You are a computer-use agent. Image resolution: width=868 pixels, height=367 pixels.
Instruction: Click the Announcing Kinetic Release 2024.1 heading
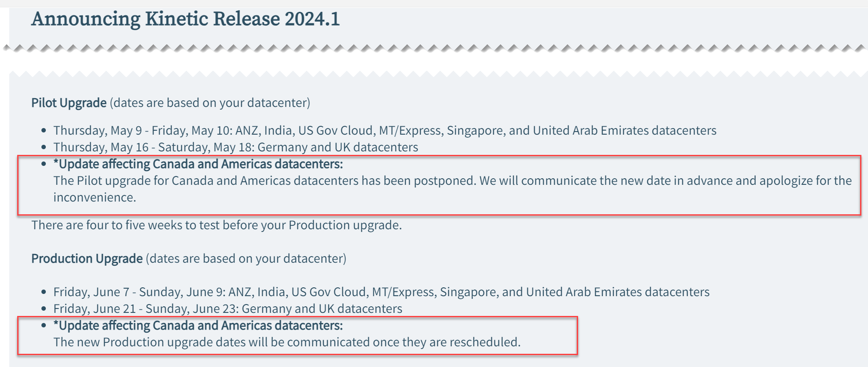click(185, 19)
